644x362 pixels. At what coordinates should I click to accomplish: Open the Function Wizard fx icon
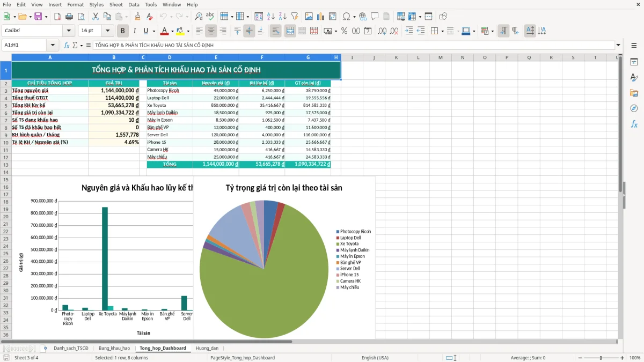(67, 45)
